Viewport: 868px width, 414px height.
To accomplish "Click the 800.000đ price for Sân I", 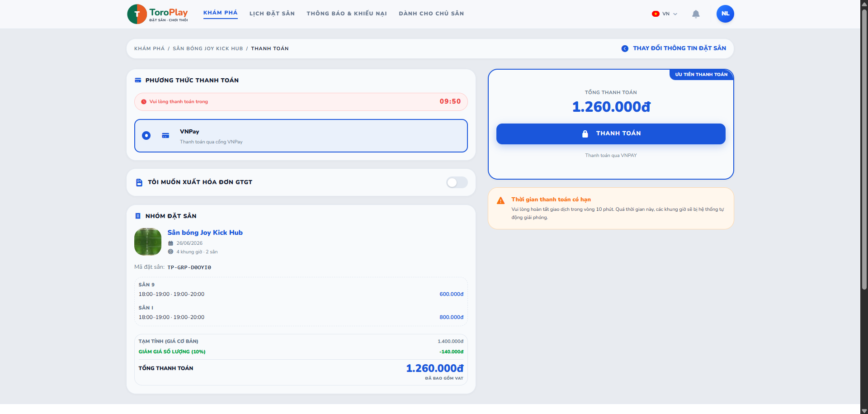I will point(452,317).
